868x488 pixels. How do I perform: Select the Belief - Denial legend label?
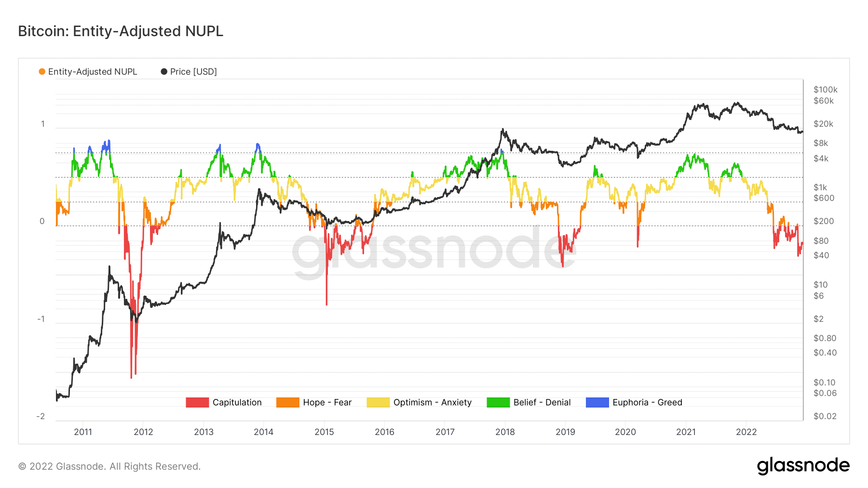542,402
